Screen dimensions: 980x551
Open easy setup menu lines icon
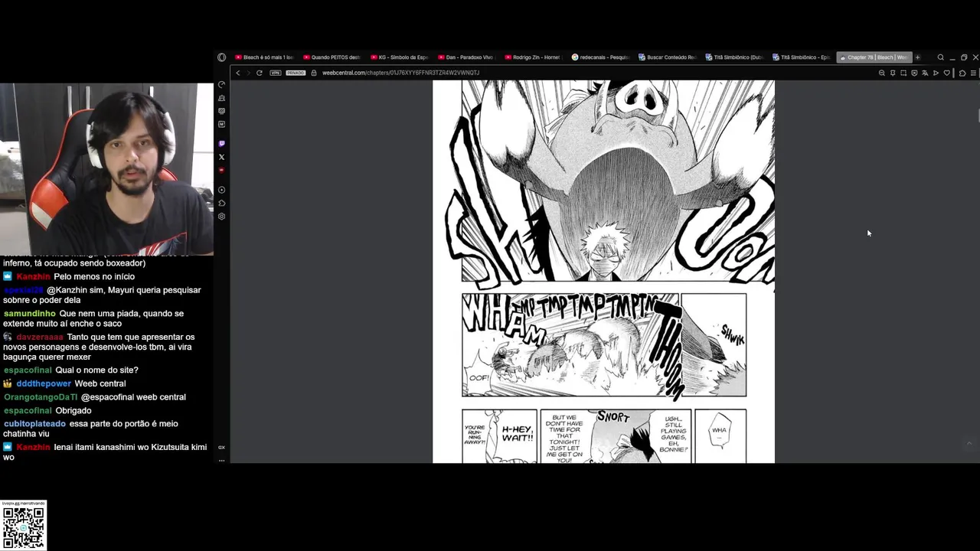pyautogui.click(x=973, y=73)
